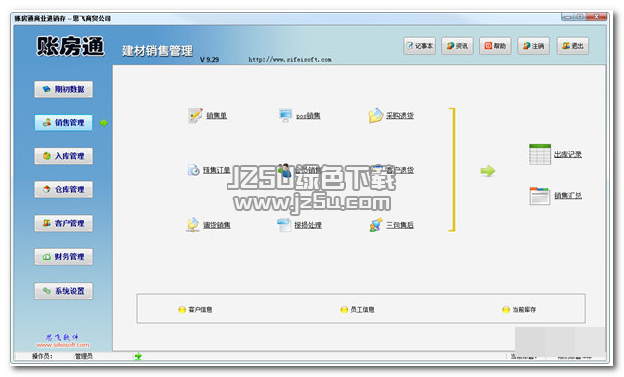Open the 出库记录 table icon

pos(540,154)
